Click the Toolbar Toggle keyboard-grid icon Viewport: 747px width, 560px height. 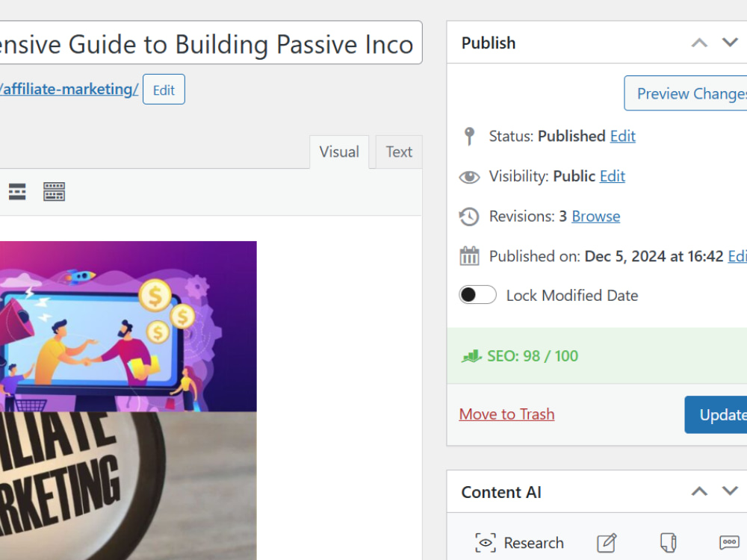pos(54,191)
